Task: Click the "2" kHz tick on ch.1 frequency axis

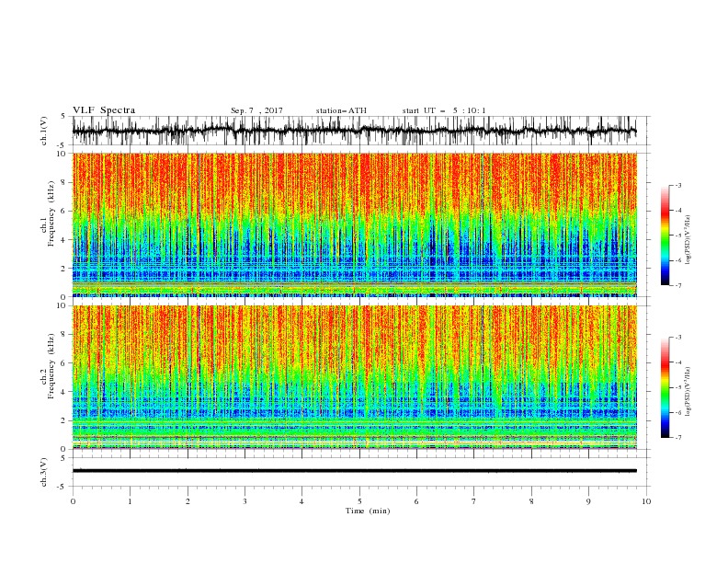Action: click(63, 269)
